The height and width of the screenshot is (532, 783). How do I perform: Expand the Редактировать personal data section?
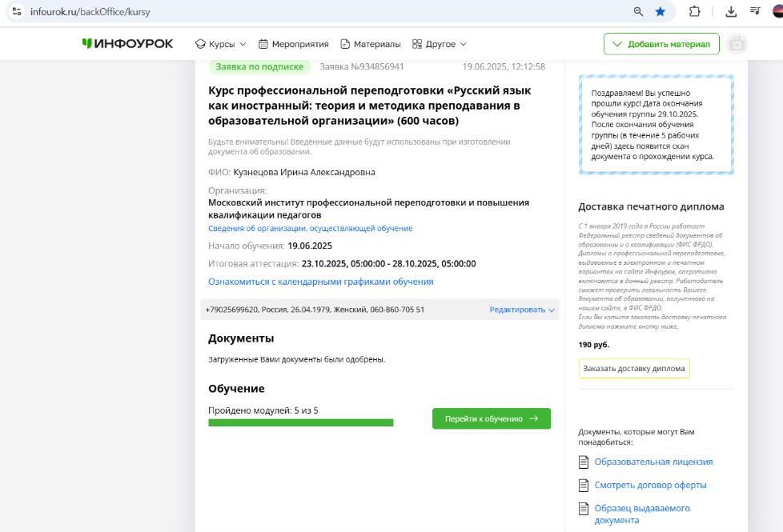click(522, 310)
